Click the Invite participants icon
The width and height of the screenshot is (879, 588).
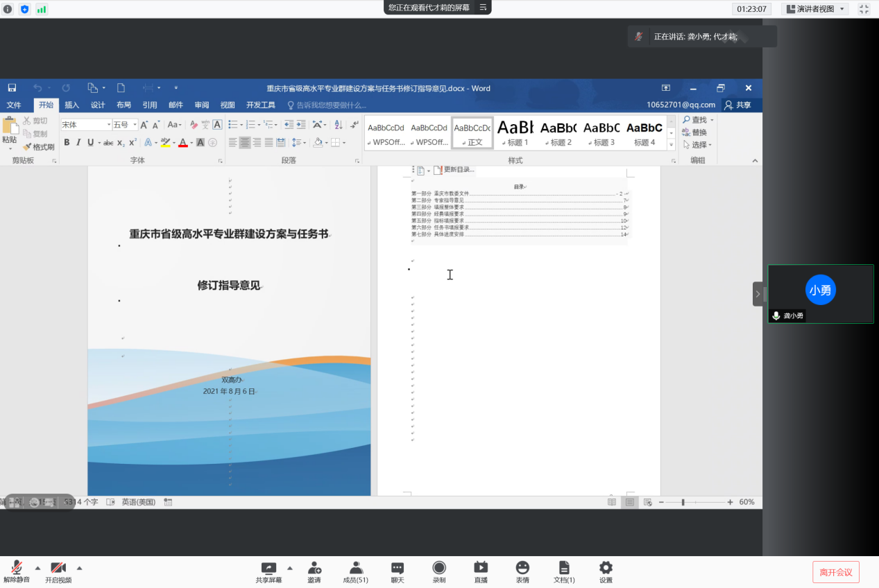[314, 568]
